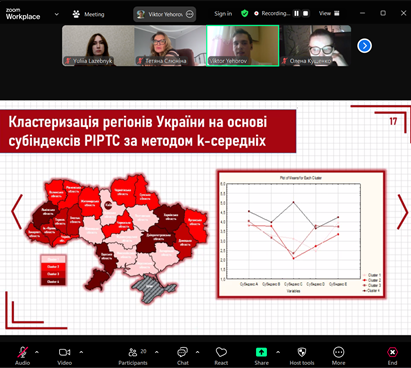Open the Chat bubble icon
This screenshot has height=368, width=411.
coord(183,352)
